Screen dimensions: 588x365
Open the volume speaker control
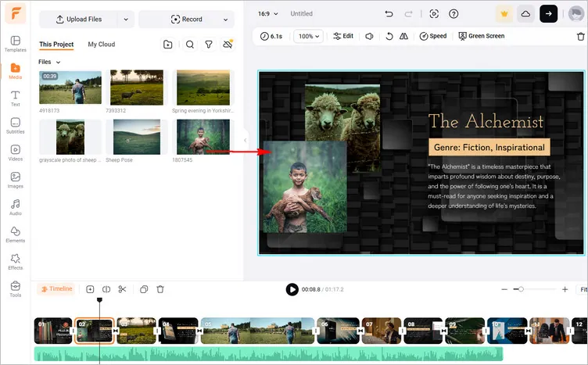369,36
